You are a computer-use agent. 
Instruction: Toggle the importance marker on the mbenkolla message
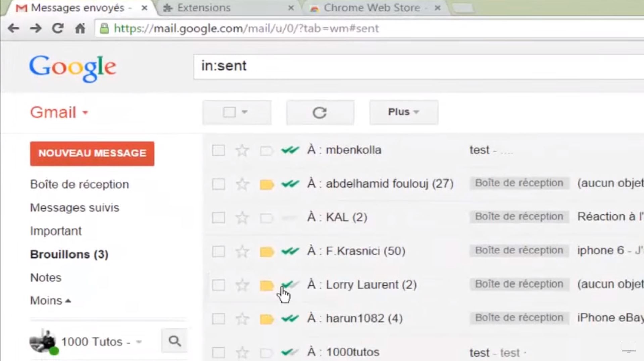(x=266, y=151)
